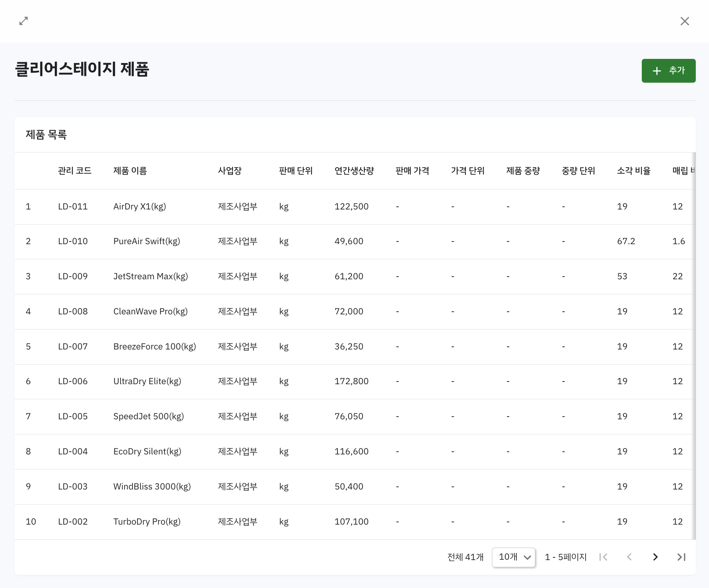
Task: Click the LD-009 code cell
Action: (73, 277)
